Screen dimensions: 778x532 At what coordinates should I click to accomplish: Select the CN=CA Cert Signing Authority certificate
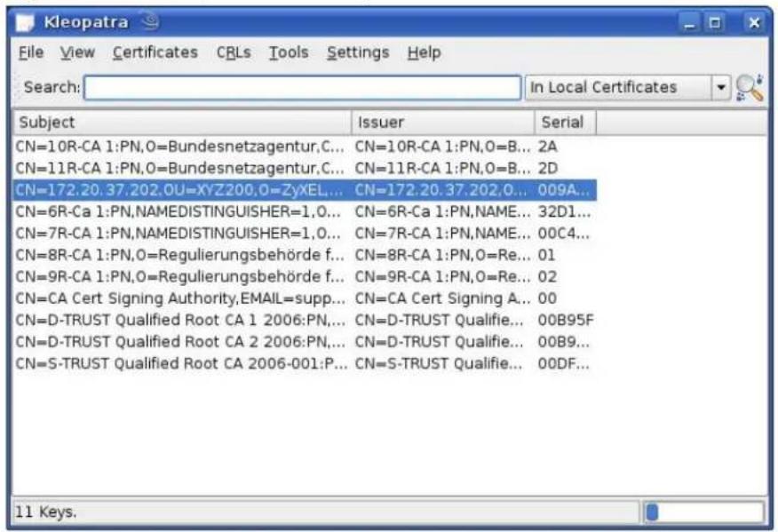[305, 298]
